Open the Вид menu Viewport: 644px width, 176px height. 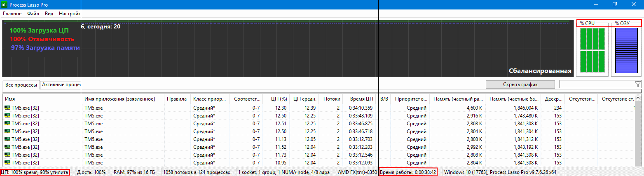click(49, 14)
